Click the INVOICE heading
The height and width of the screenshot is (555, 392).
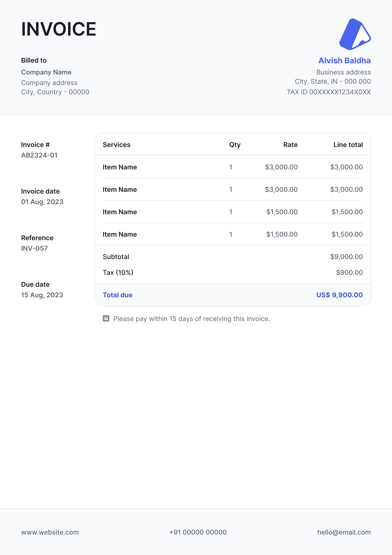[x=59, y=29]
